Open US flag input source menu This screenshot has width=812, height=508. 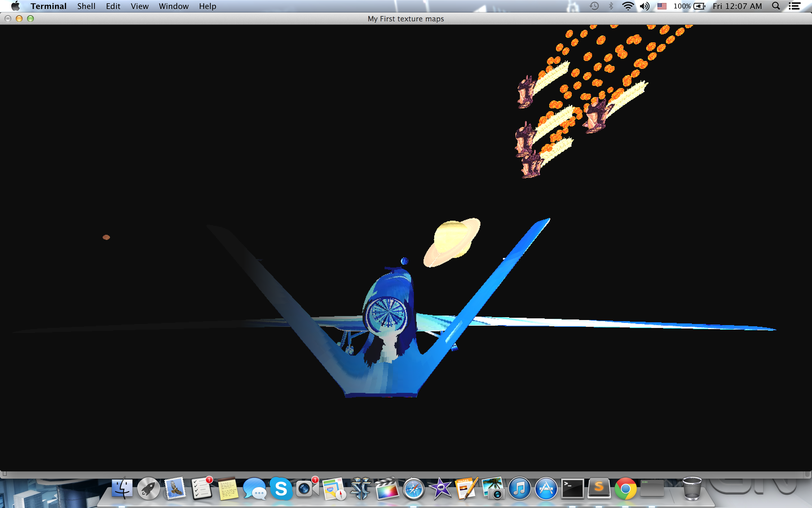tap(662, 6)
